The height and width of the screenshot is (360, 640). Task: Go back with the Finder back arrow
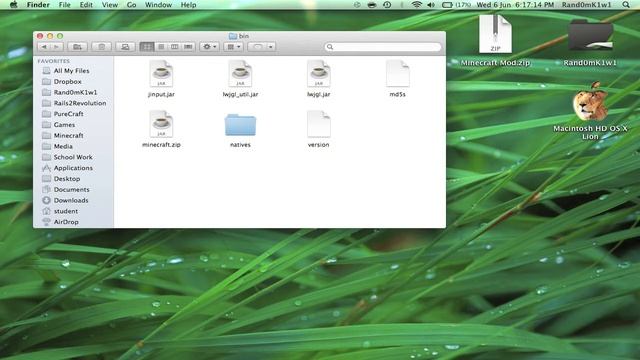coord(44,47)
